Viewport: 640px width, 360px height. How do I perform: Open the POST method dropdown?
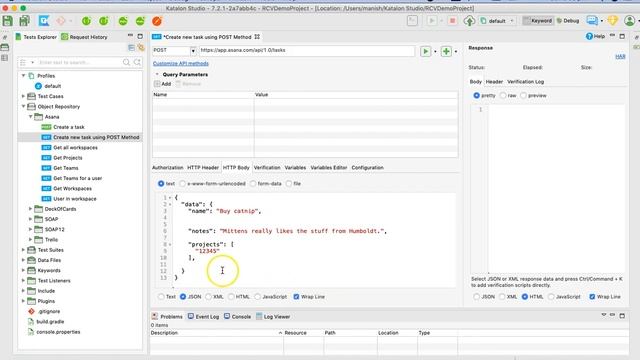[193, 51]
